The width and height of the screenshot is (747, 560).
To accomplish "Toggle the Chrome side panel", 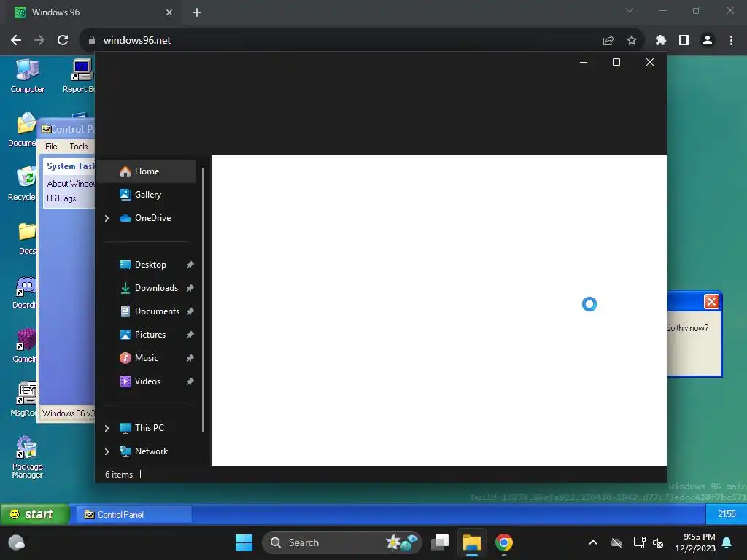I will pos(684,41).
